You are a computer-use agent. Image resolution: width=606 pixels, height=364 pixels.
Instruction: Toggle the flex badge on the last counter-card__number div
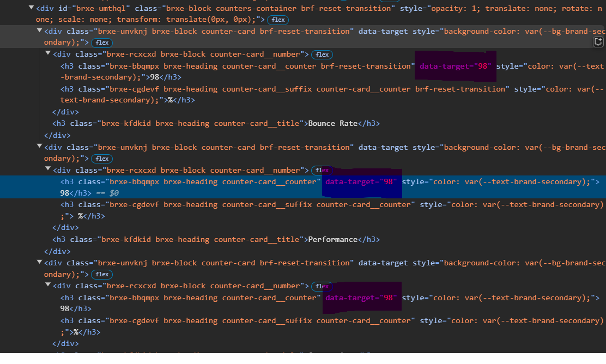point(322,286)
